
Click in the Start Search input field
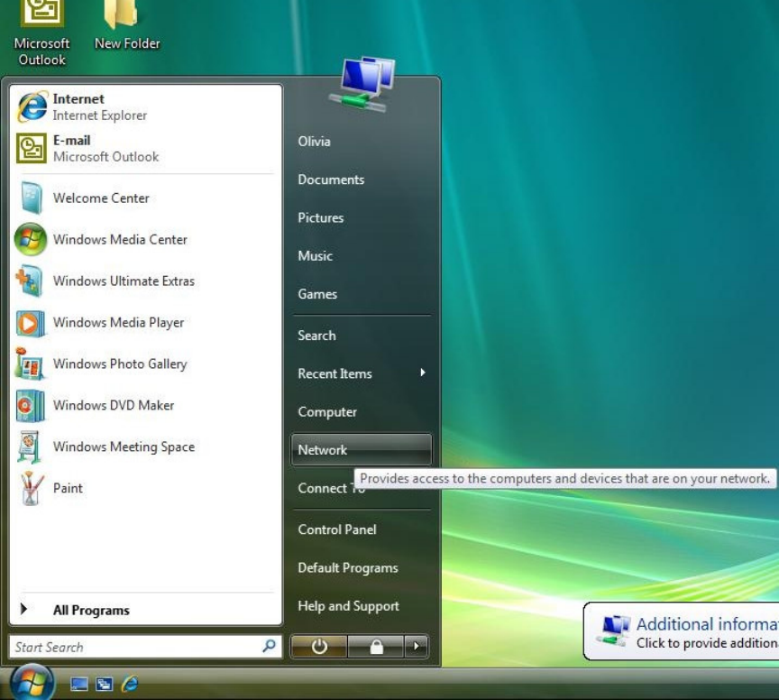tap(145, 647)
